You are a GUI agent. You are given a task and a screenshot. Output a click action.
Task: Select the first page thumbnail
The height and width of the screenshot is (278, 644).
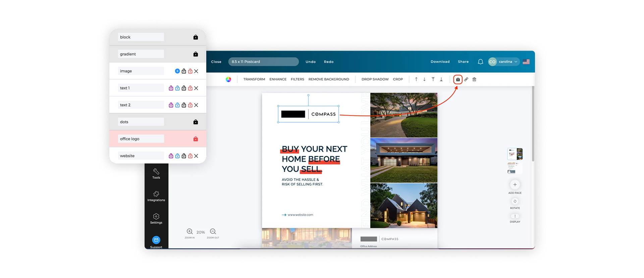tap(515, 154)
